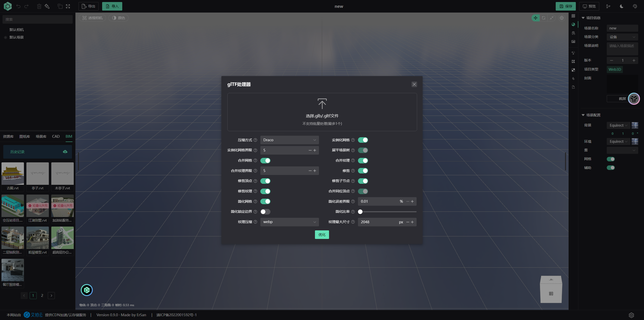Click the cloud upload icon in 历史记录
This screenshot has width=644, height=320.
click(x=65, y=152)
